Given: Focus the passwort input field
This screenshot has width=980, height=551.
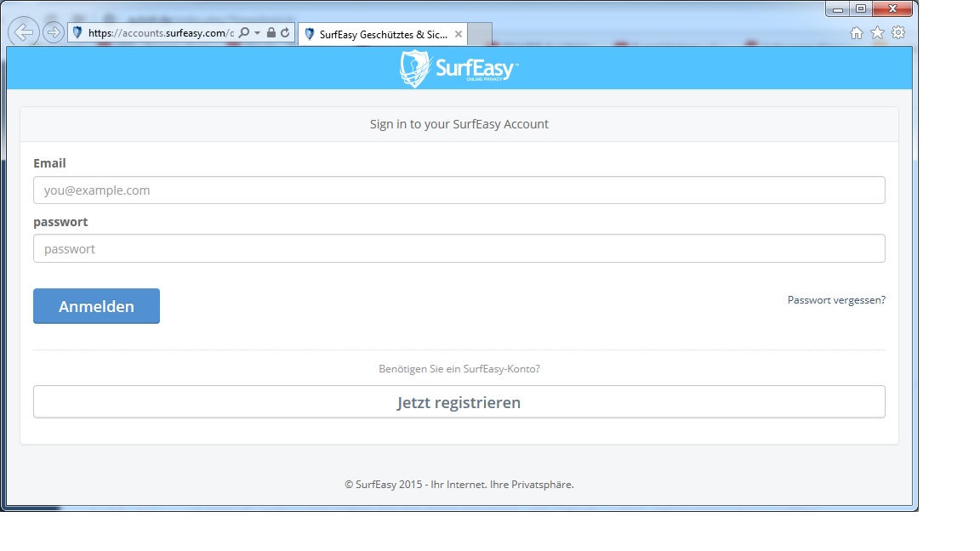Looking at the screenshot, I should (459, 249).
